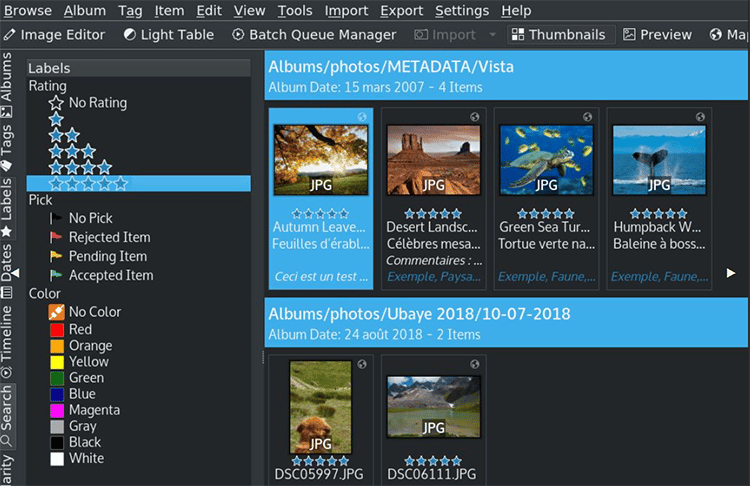The width and height of the screenshot is (750, 486).
Task: Choose the Black color label
Action: pos(76,442)
